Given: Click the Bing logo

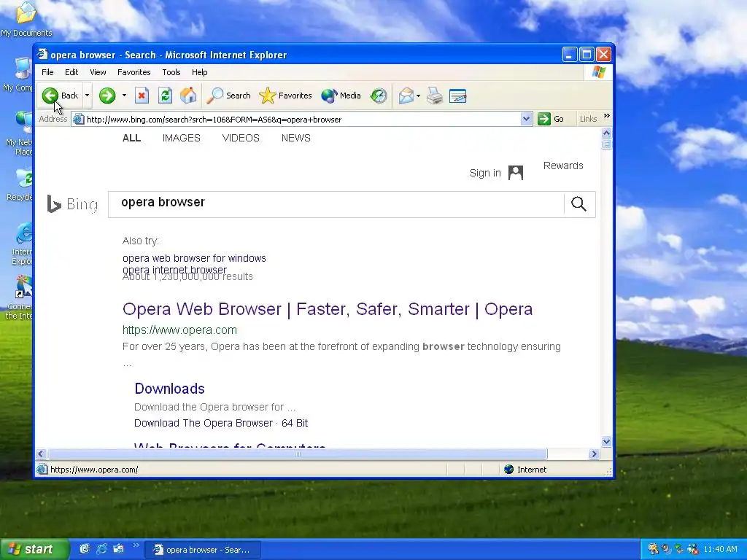Looking at the screenshot, I should click(x=72, y=204).
